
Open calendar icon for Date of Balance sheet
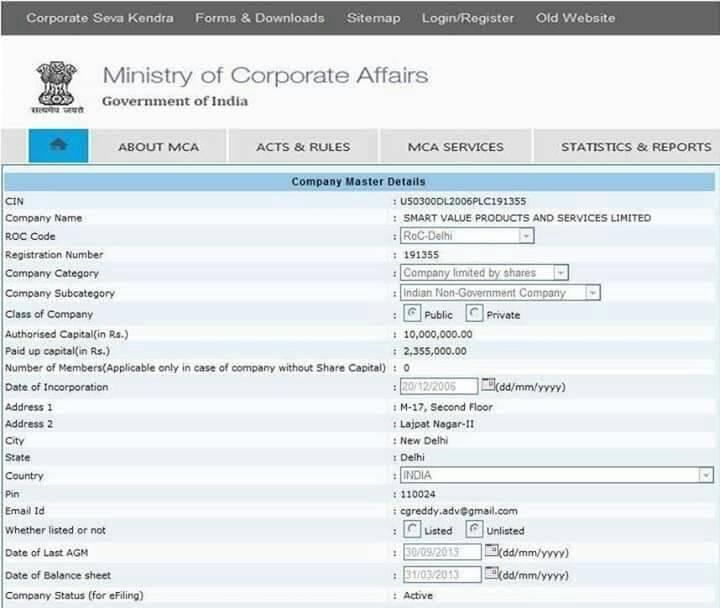(x=491, y=573)
